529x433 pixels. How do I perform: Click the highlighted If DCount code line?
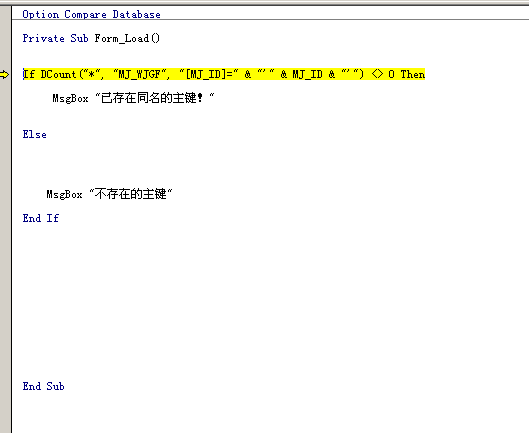(x=224, y=74)
